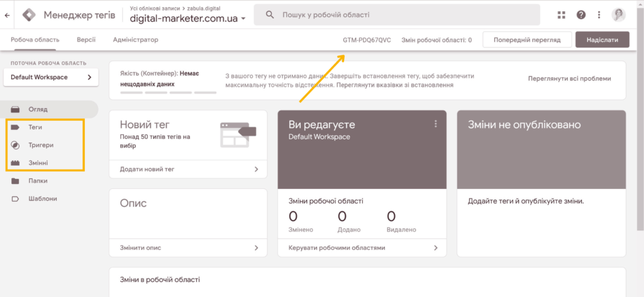Click the Попередній перегляд button
The height and width of the screenshot is (297, 644).
pyautogui.click(x=527, y=40)
